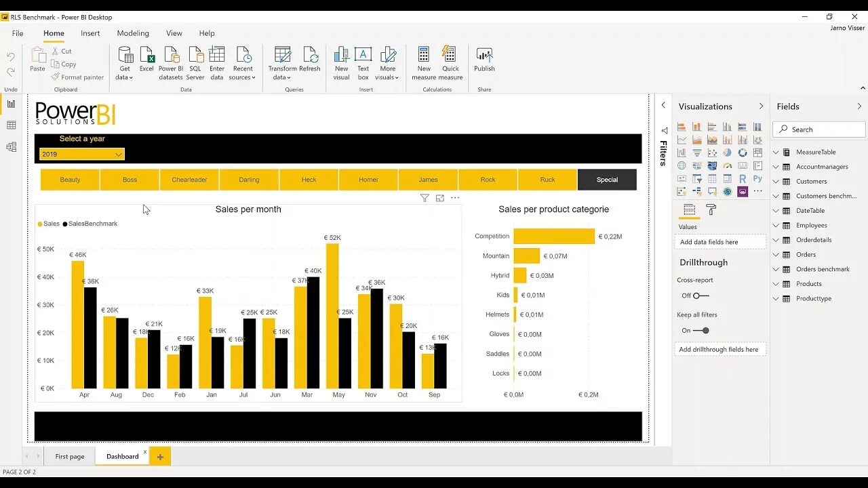Open the Insert ribbon tab
This screenshot has height=488, width=868.
[x=90, y=33]
